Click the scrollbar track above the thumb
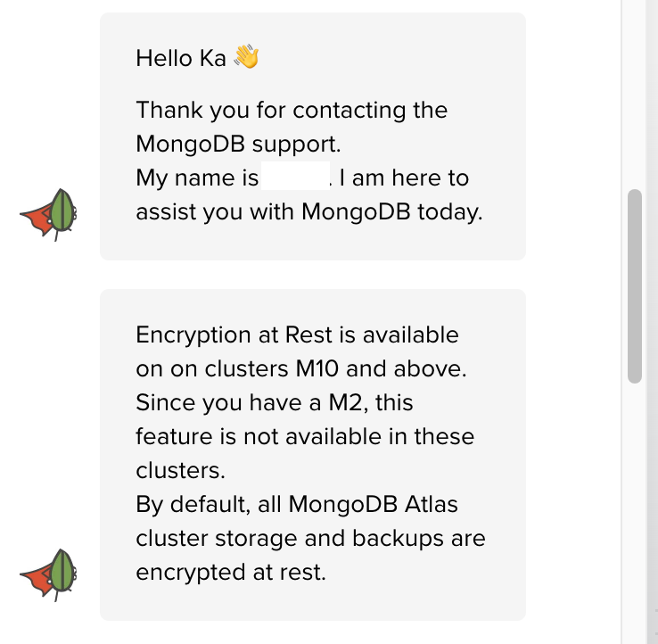This screenshot has width=658, height=644. coord(635,89)
